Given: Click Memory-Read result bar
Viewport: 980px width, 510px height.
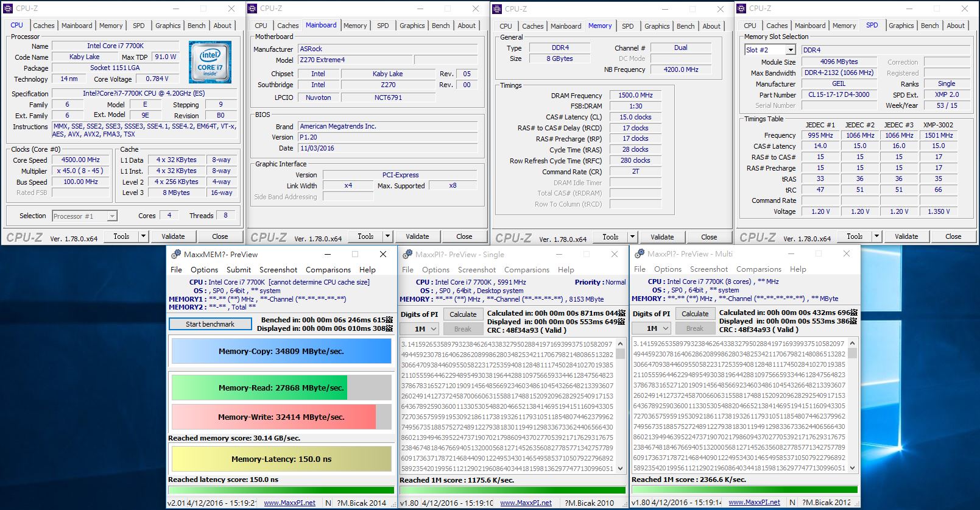Looking at the screenshot, I should point(281,388).
